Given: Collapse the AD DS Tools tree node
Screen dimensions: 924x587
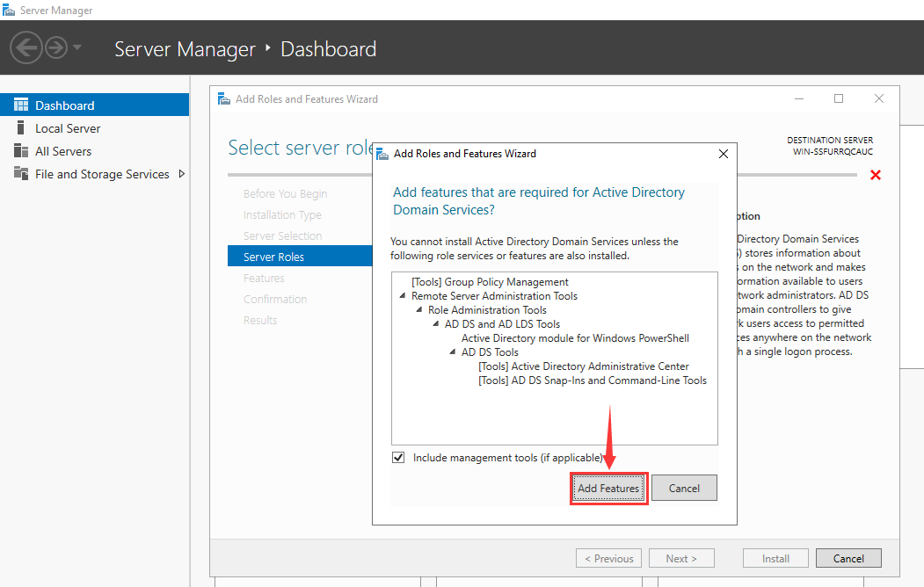Looking at the screenshot, I should click(x=453, y=352).
